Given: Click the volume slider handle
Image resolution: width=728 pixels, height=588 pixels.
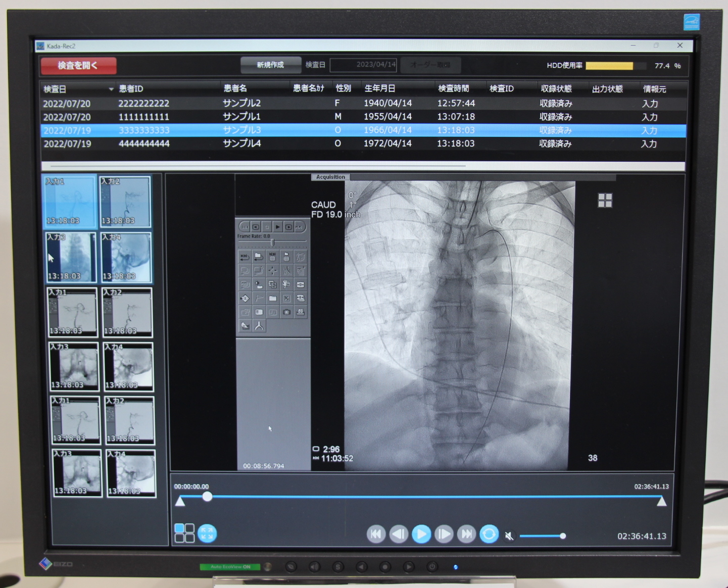Looking at the screenshot, I should coord(562,536).
